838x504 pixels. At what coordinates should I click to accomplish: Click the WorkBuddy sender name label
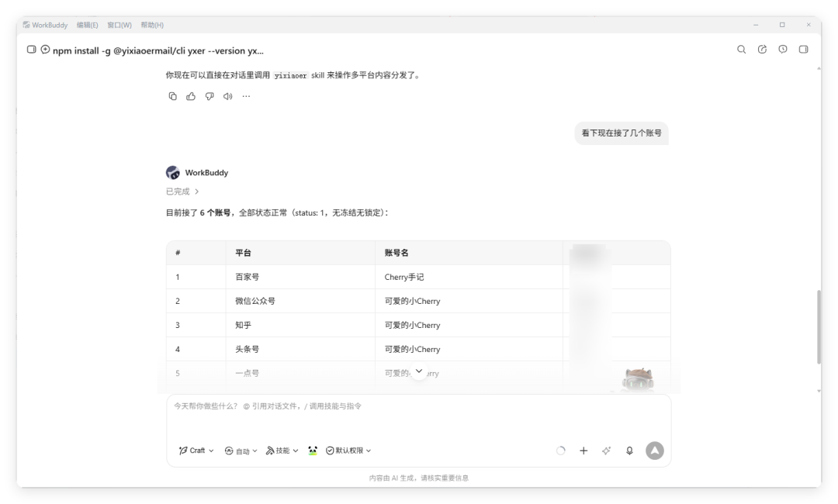click(x=206, y=172)
